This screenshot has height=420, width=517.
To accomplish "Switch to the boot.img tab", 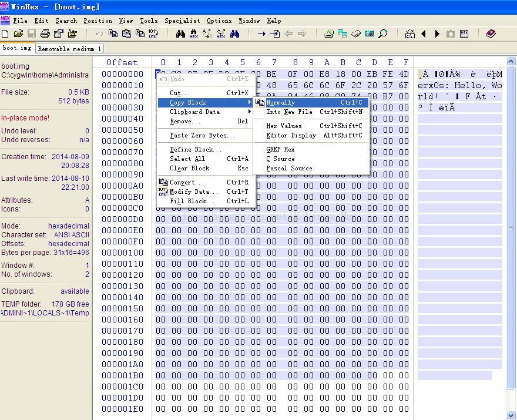I will (x=17, y=48).
